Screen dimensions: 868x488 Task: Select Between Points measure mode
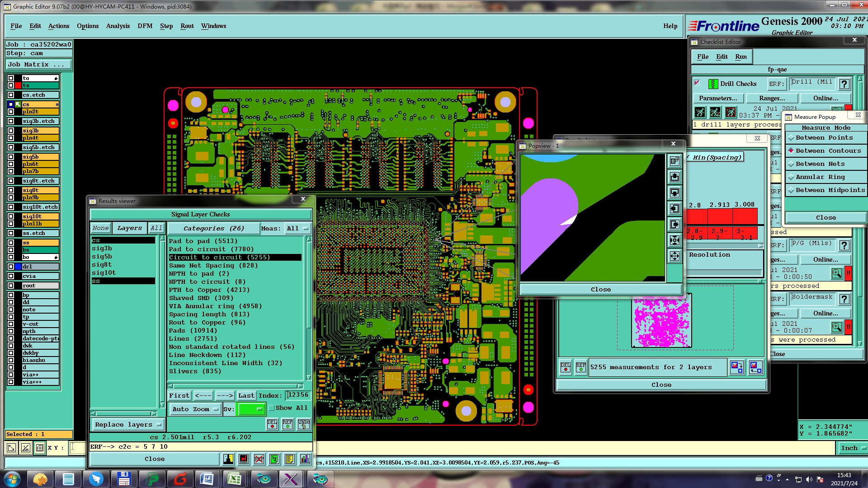[826, 138]
